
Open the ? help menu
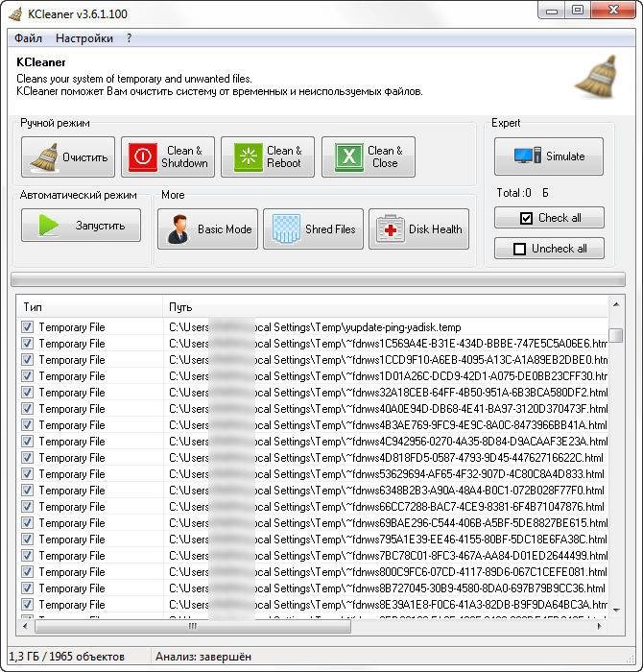(129, 38)
